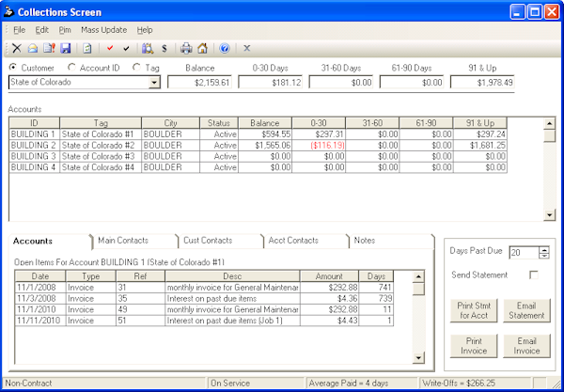Open the State of Colorado customer dropdown

coord(154,83)
